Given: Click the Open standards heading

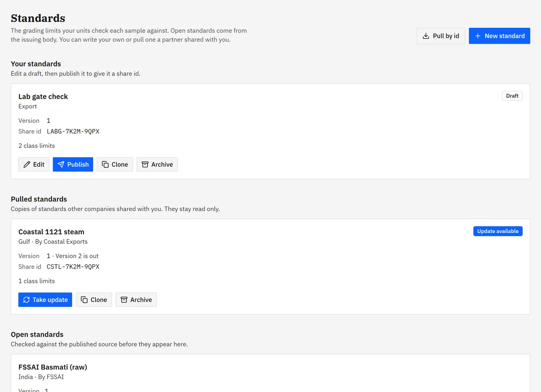Looking at the screenshot, I should pos(37,334).
